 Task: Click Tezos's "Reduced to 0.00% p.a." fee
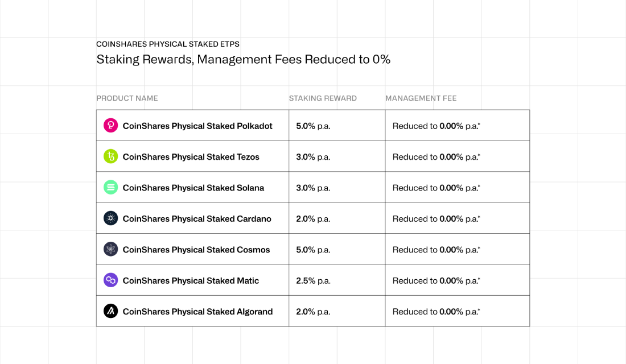point(436,157)
